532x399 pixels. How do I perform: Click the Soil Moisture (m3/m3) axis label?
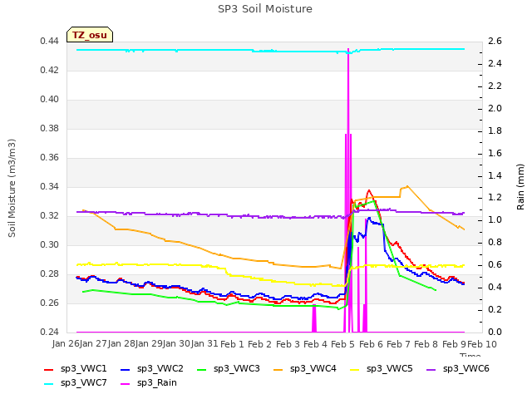click(x=12, y=188)
